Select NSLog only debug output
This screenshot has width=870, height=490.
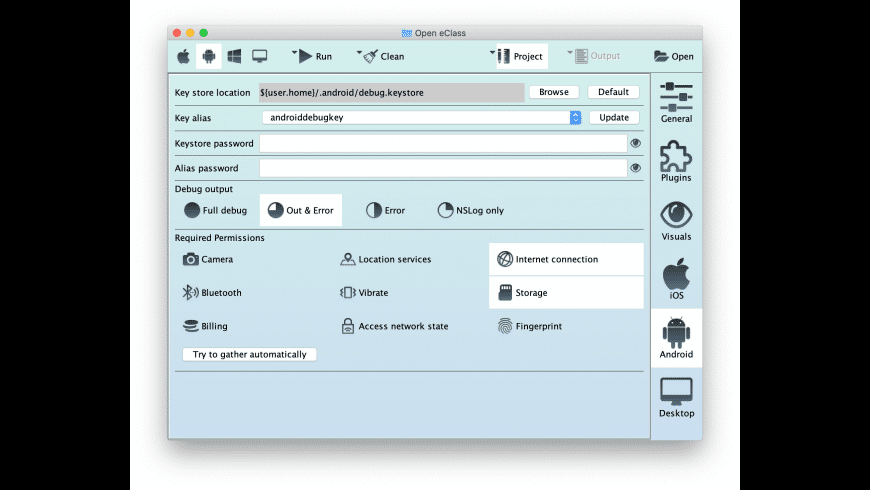click(471, 210)
